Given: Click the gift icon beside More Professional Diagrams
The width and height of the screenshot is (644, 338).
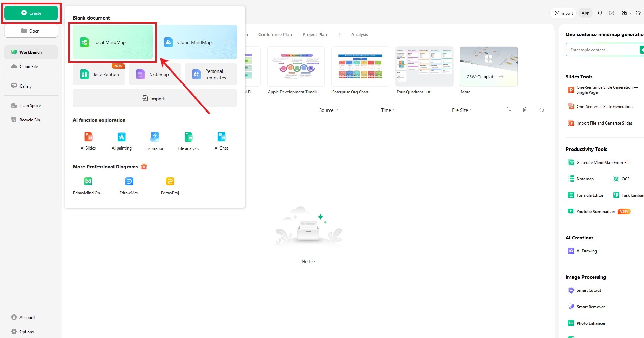Looking at the screenshot, I should click(x=144, y=166).
